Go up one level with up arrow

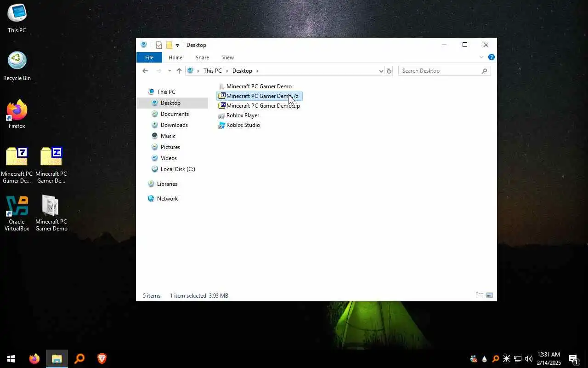tap(179, 71)
